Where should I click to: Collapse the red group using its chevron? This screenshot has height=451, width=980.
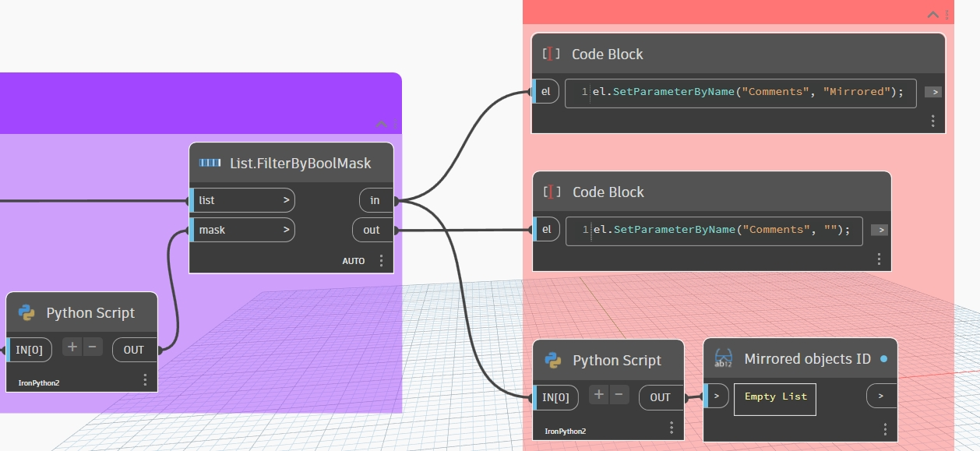coord(932,14)
